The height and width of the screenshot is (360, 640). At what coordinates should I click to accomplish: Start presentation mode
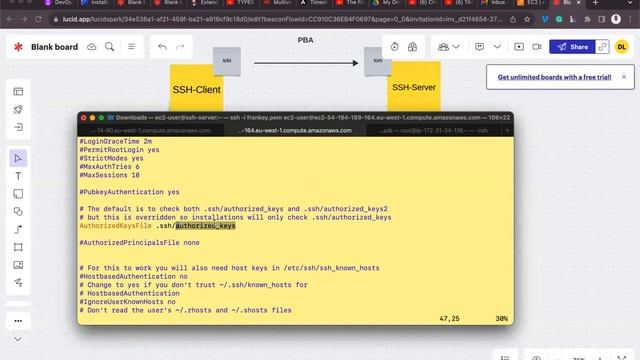pyautogui.click(x=519, y=47)
